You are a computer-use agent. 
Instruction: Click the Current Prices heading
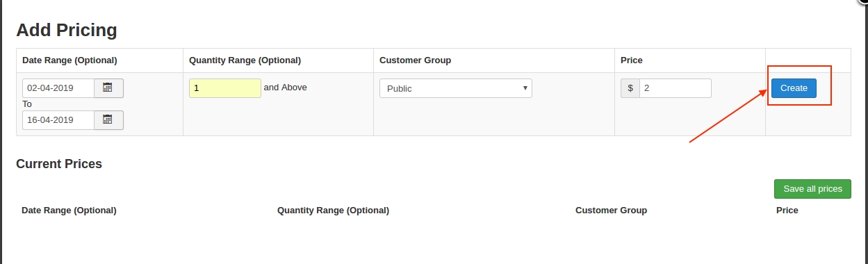pyautogui.click(x=59, y=164)
